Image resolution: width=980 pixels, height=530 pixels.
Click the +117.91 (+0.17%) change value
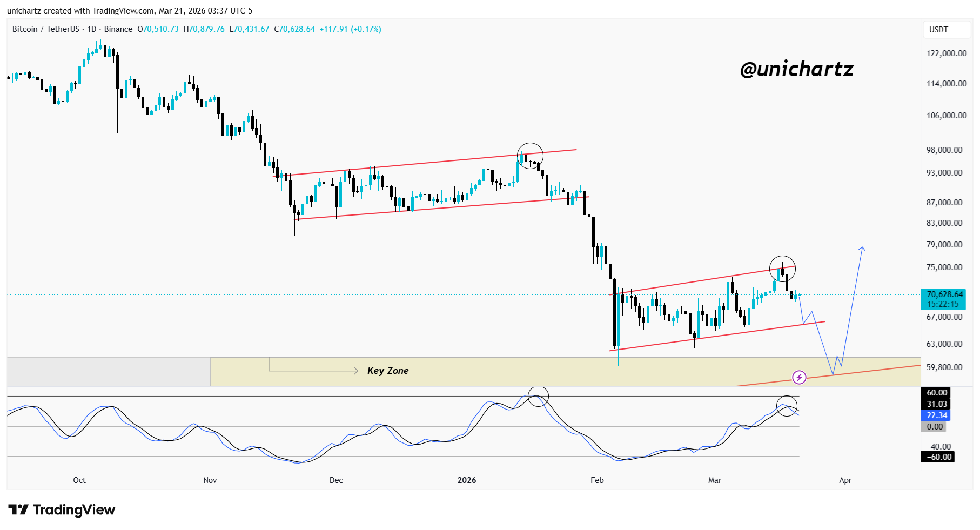[351, 29]
